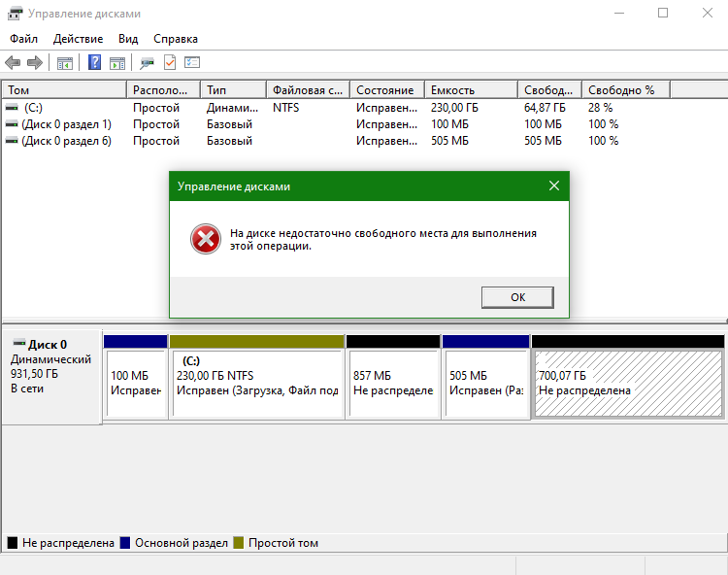Viewport: 728px width, 575px height.
Task: Close the error dialog with X
Action: 553,186
